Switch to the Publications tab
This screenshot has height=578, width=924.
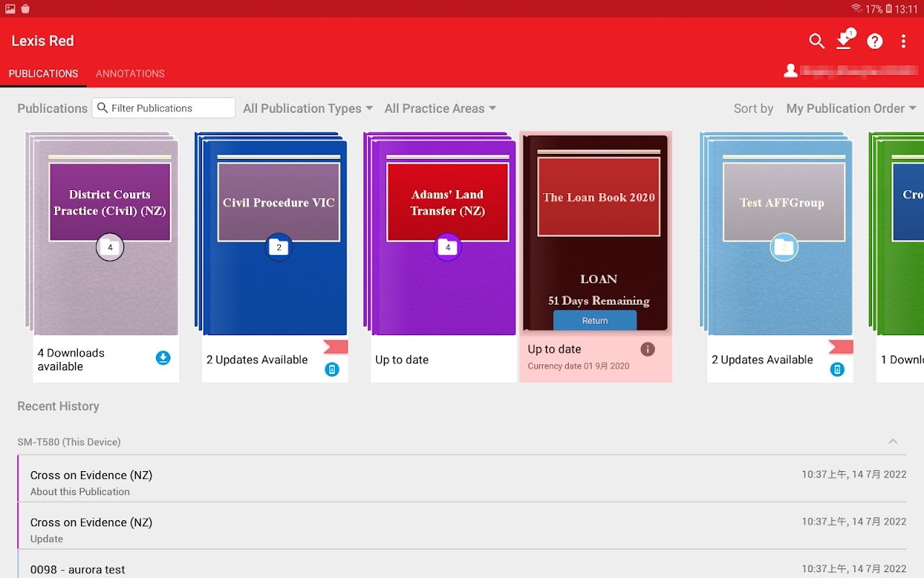[43, 74]
